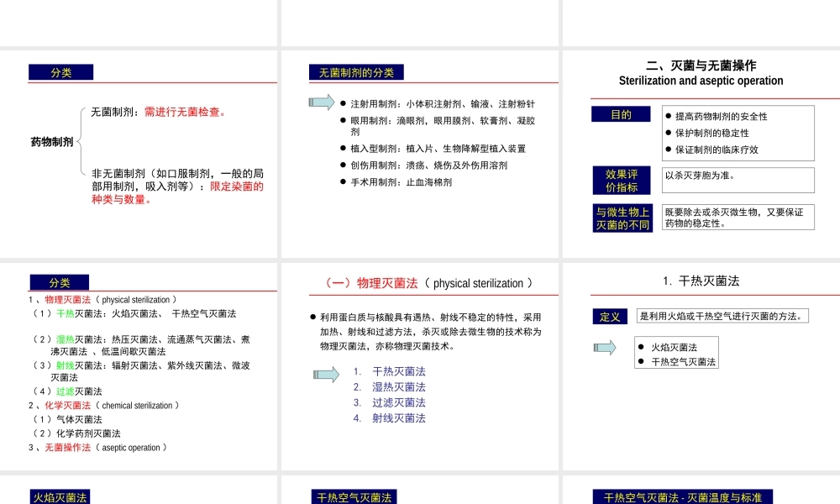Click the block arrow icon beside 注射用制剂
840x504 pixels.
tap(319, 101)
